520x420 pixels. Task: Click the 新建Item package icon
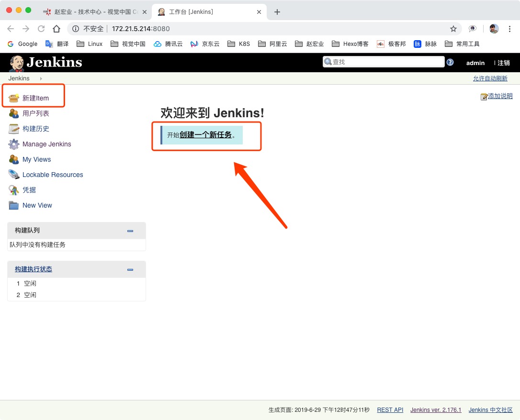13,98
